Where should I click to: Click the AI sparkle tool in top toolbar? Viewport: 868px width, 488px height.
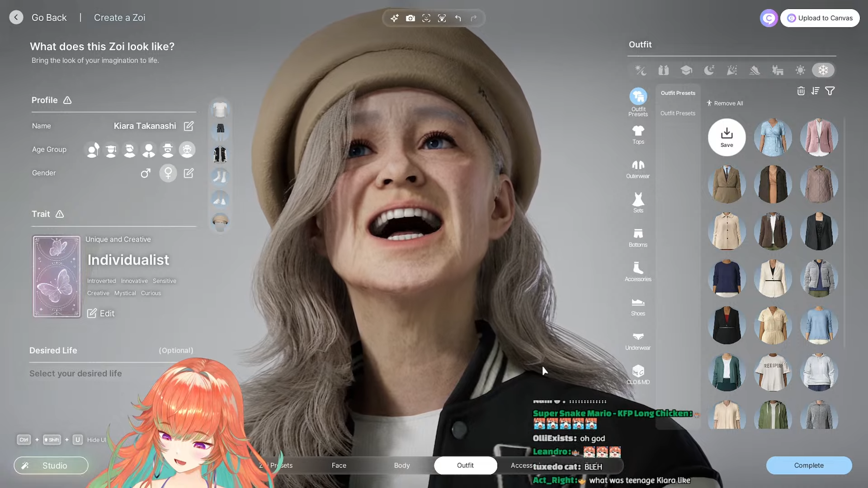tap(395, 18)
